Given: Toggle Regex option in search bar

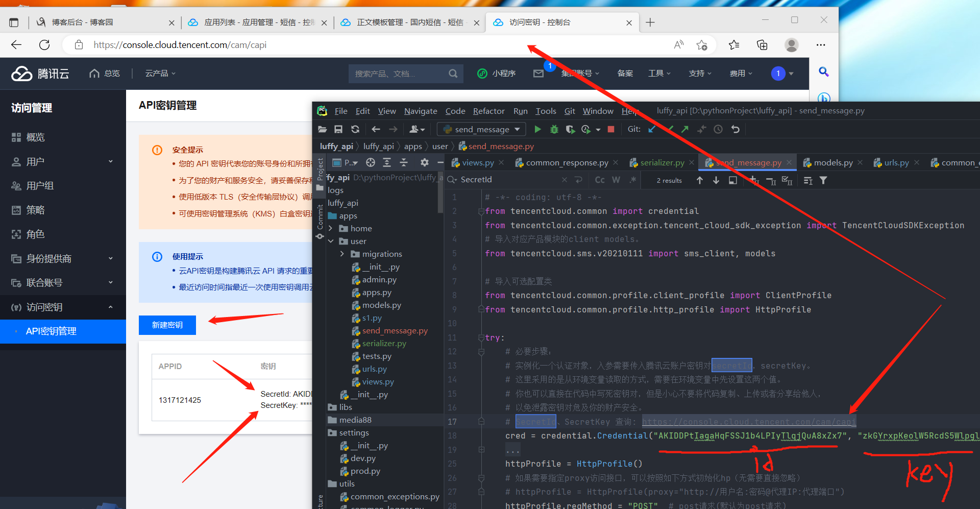Looking at the screenshot, I should pyautogui.click(x=633, y=180).
